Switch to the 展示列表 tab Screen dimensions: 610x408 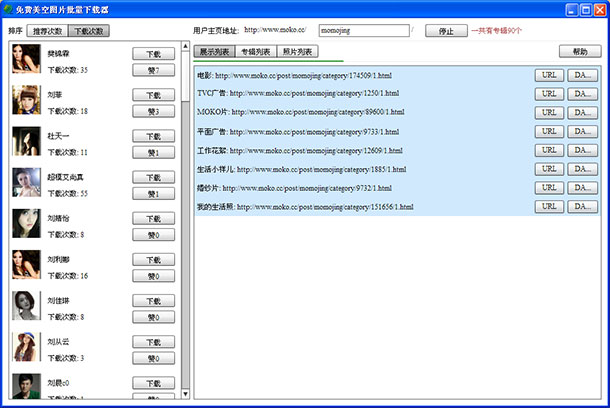pos(214,51)
